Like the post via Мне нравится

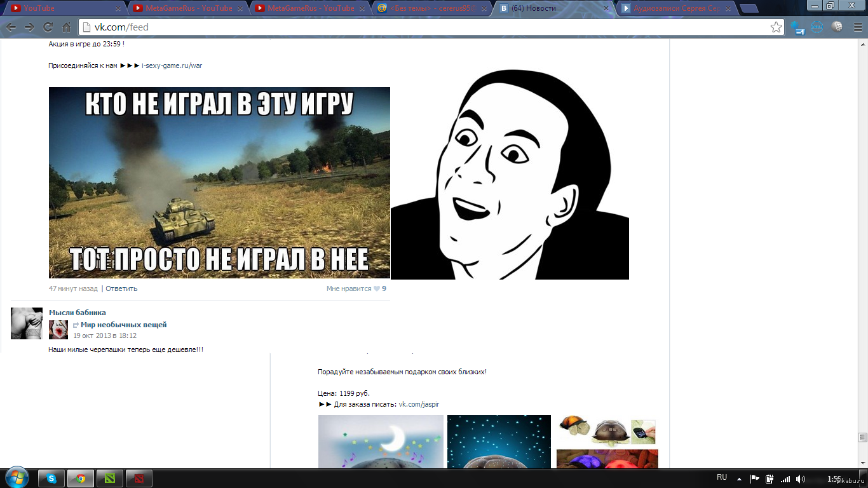click(349, 288)
